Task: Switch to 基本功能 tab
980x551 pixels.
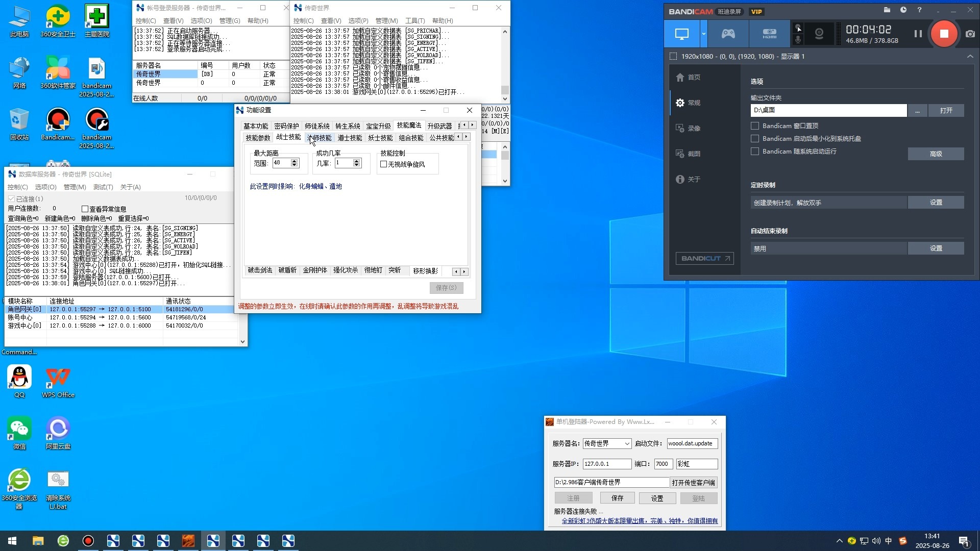Action: tap(256, 126)
